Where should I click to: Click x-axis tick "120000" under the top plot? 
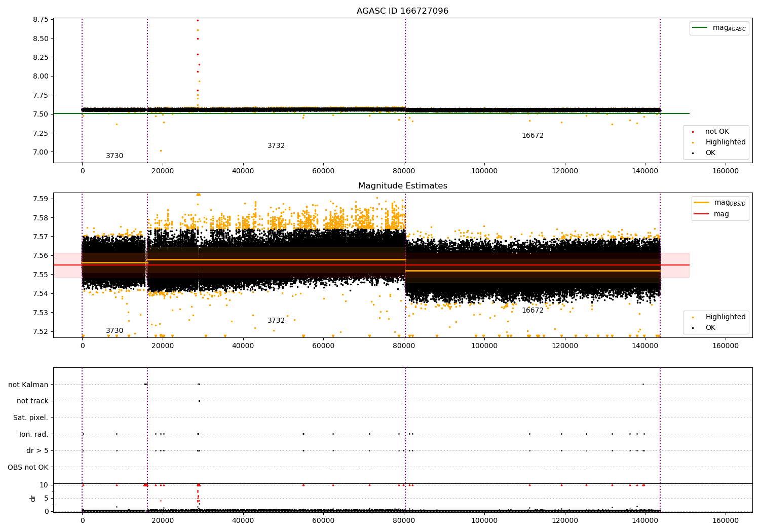(565, 171)
